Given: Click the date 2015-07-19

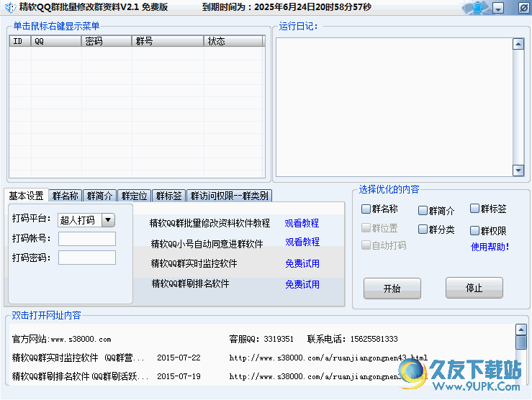Looking at the screenshot, I should [x=179, y=376].
